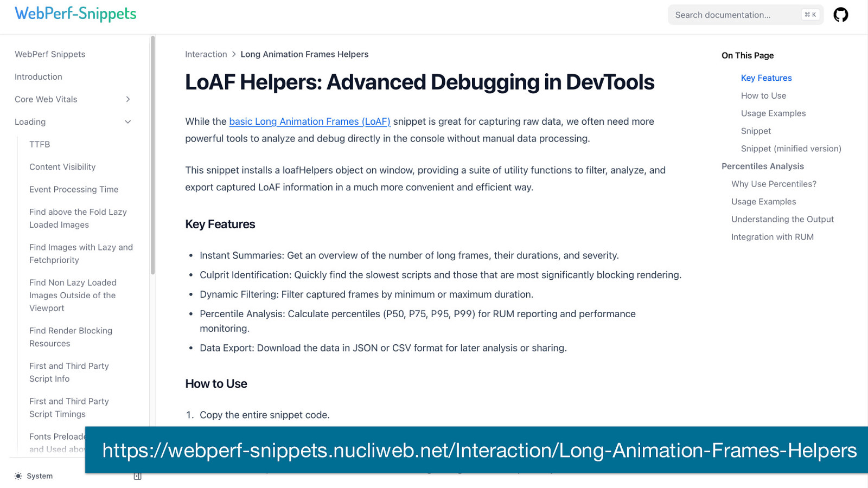The height and width of the screenshot is (488, 868).
Task: Jump to Snippet (minified version) section
Action: click(x=790, y=149)
